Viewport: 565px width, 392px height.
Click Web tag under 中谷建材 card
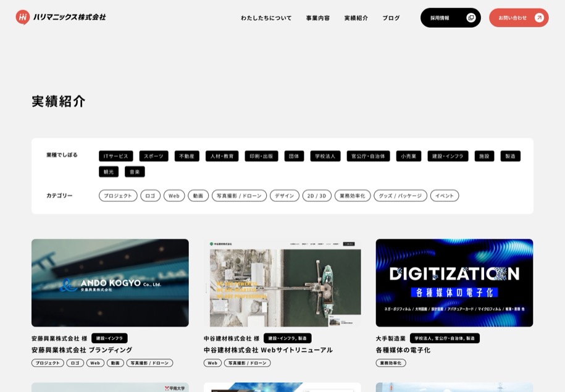212,363
